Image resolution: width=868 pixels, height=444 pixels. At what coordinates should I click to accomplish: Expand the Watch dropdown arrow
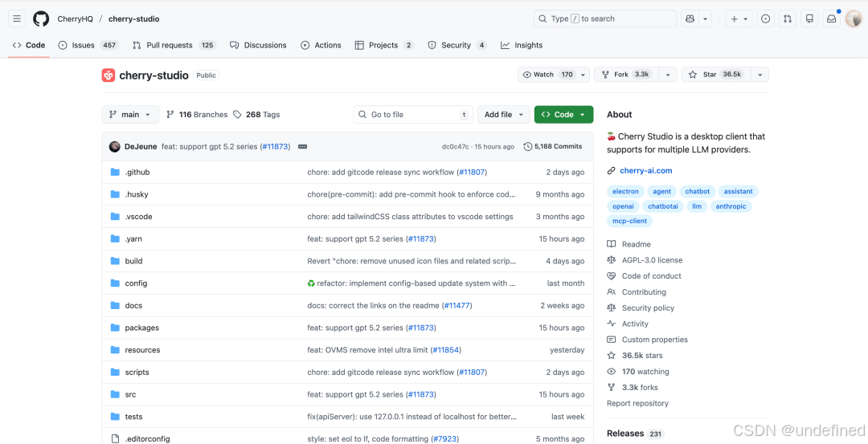(583, 75)
